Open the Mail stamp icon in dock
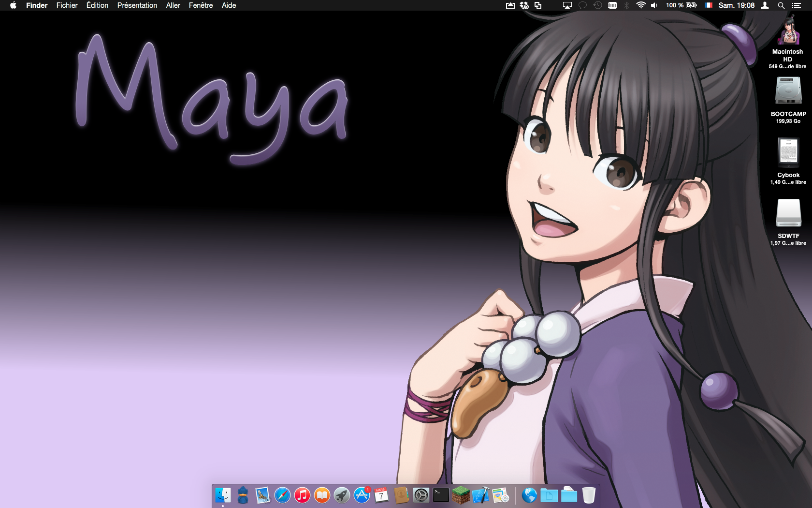The width and height of the screenshot is (812, 508). pyautogui.click(x=262, y=495)
